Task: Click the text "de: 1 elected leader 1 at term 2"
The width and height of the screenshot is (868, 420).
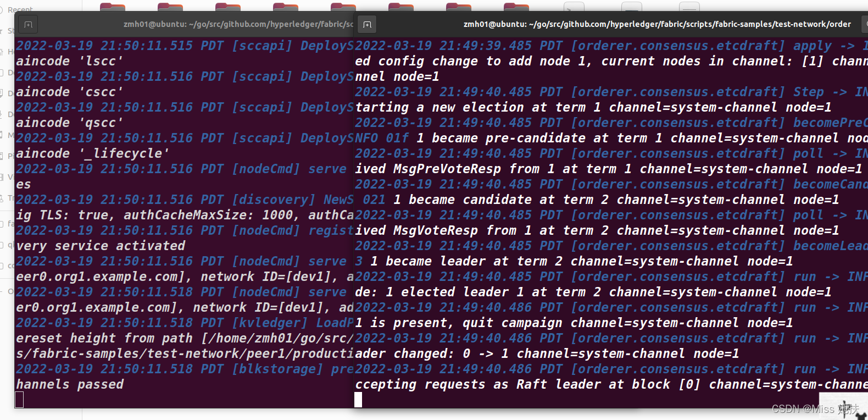Action: pyautogui.click(x=478, y=292)
